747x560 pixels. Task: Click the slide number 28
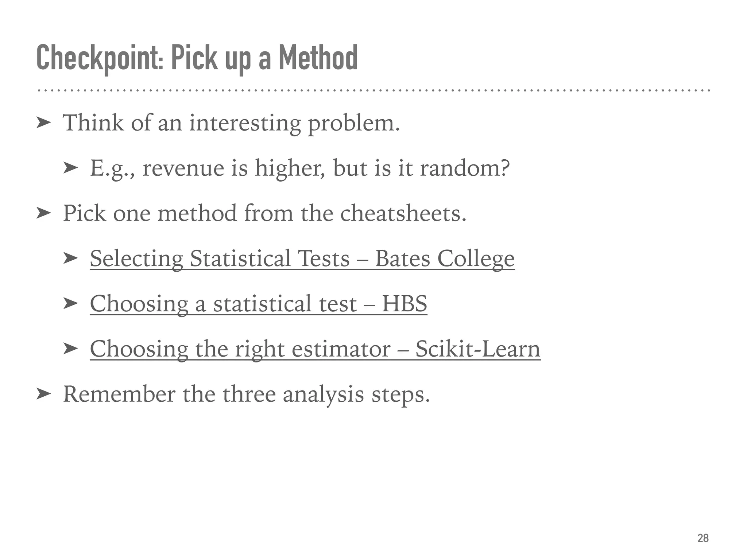click(x=703, y=538)
